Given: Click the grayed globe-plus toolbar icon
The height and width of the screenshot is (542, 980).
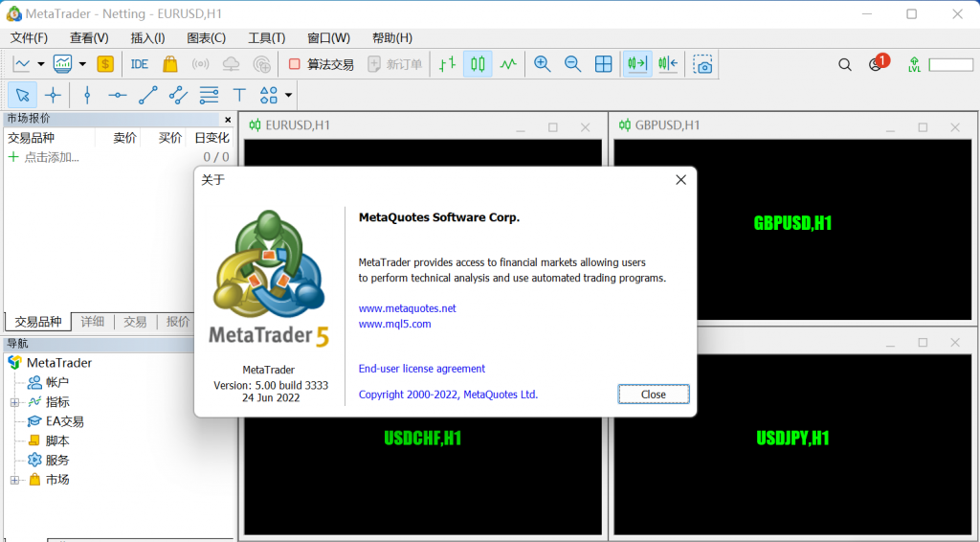Looking at the screenshot, I should pos(262,64).
